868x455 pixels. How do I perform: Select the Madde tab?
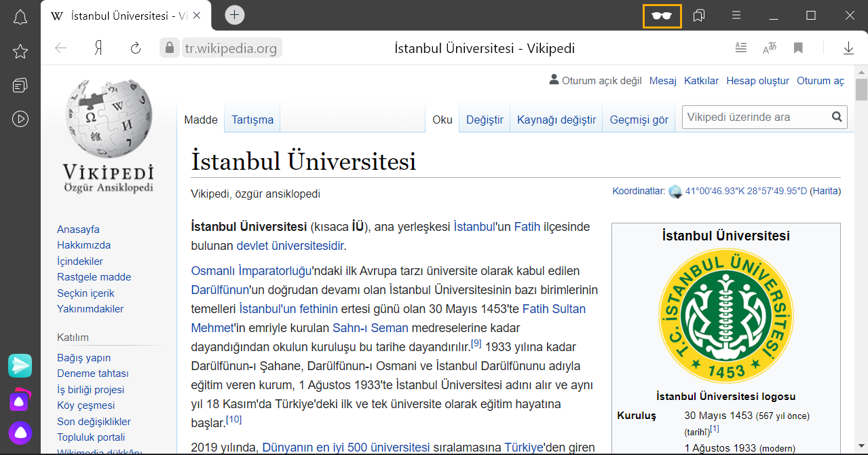[201, 120]
